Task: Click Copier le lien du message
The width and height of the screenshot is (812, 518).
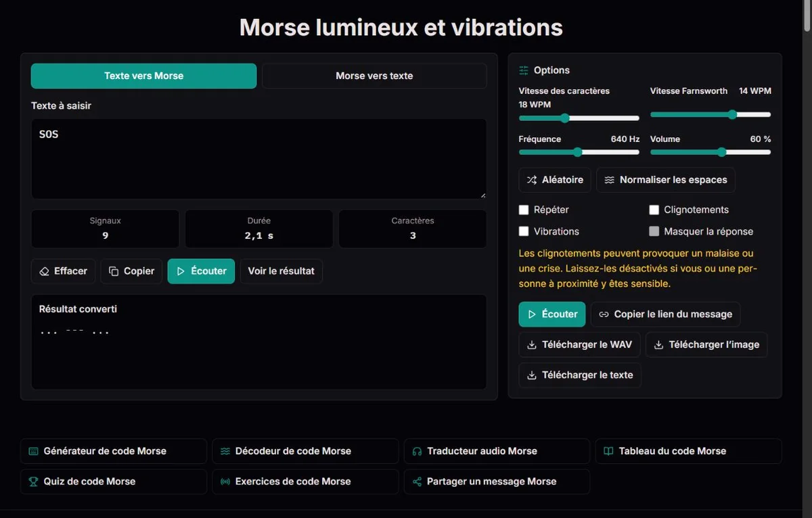Action: (666, 314)
